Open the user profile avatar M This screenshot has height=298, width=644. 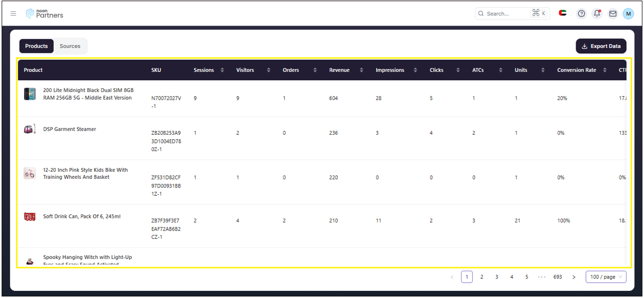[x=628, y=14]
